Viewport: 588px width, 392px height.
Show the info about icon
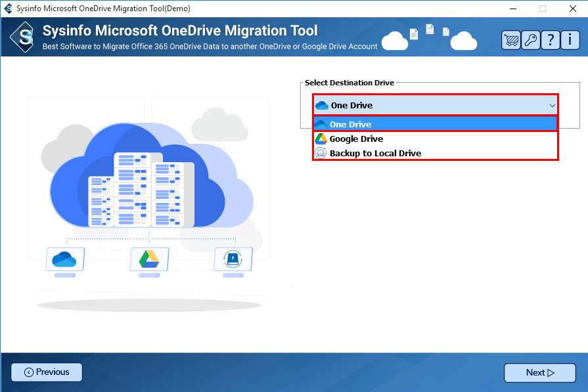tap(570, 39)
